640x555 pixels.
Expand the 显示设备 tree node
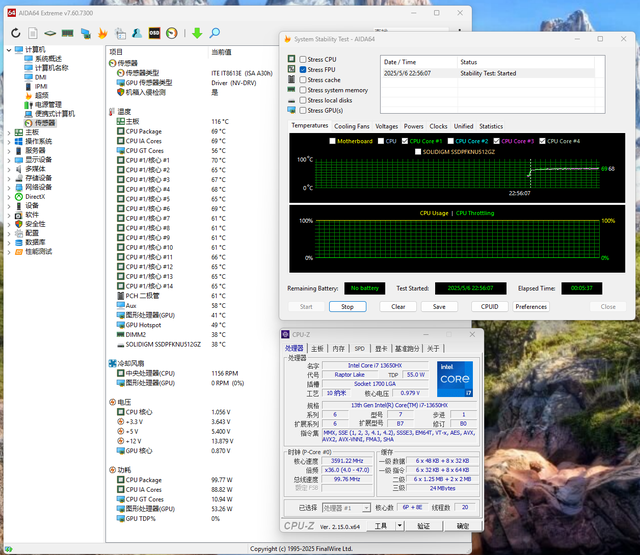coord(9,160)
